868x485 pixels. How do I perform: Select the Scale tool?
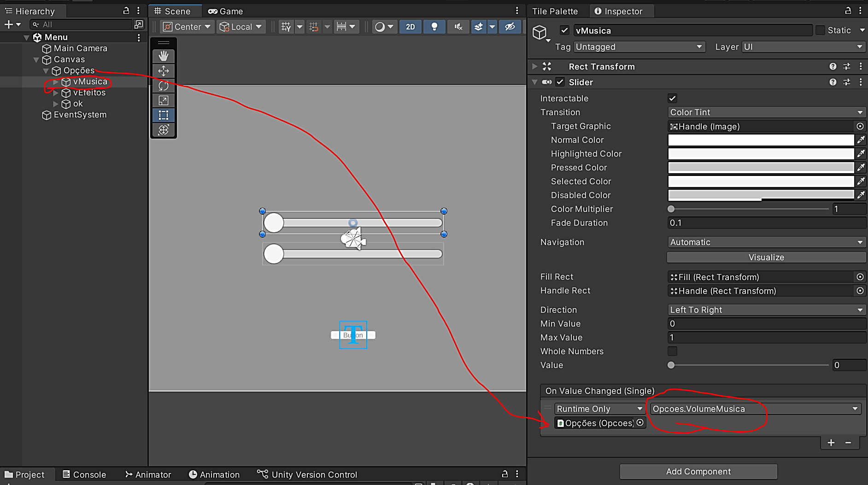pos(164,100)
